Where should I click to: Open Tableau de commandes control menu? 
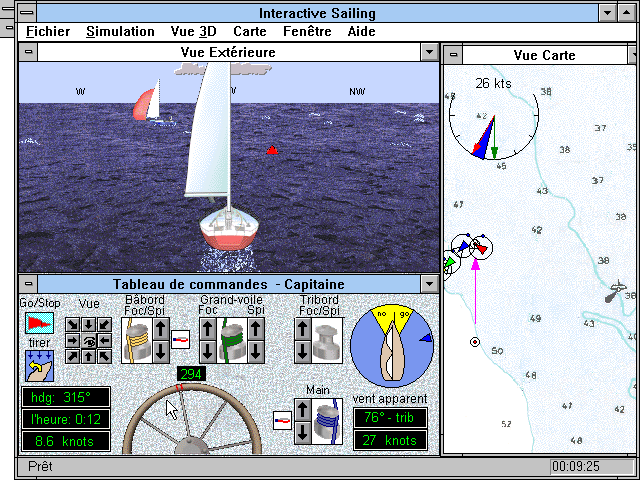[28, 284]
